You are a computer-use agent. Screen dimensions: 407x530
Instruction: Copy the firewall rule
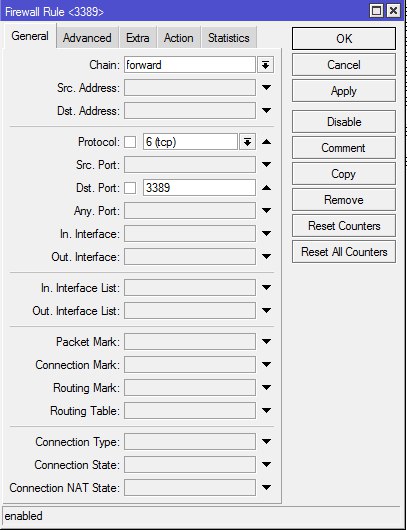(x=344, y=173)
